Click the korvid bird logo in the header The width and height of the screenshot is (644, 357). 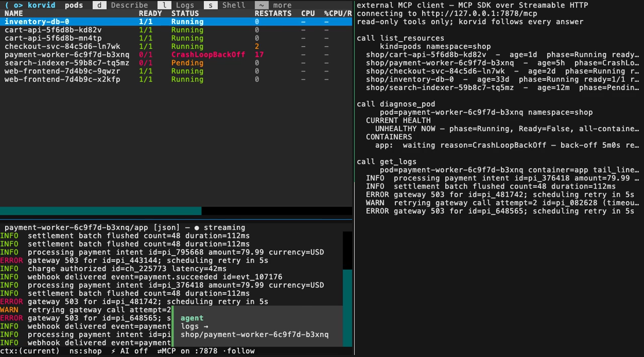[14, 5]
